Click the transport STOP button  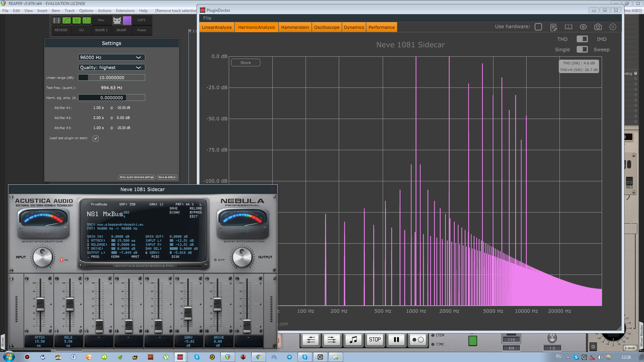(375, 340)
